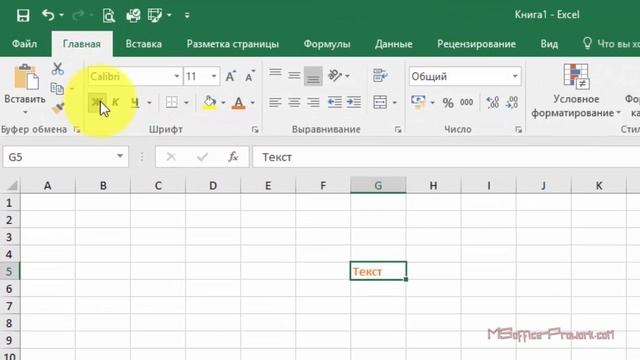The image size is (640, 360).
Task: Apply percent style format
Action: point(448,103)
